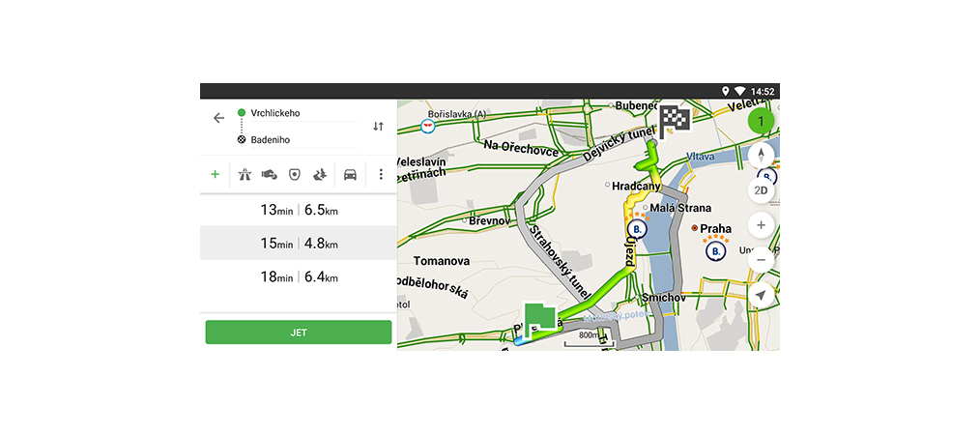The height and width of the screenshot is (435, 980).
Task: Tap the compass north indicator
Action: (762, 156)
